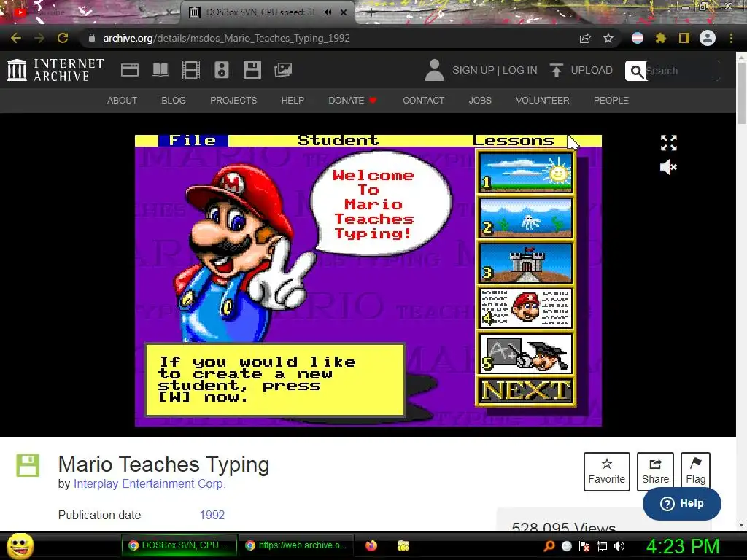
Task: Bookmark this page with the star icon
Action: pyautogui.click(x=608, y=38)
